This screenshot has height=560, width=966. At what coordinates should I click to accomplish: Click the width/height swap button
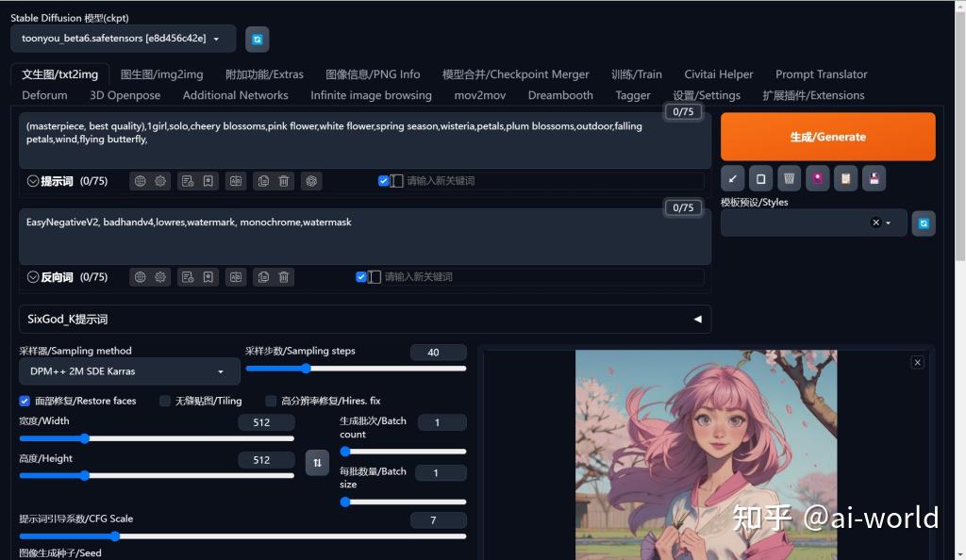[x=317, y=463]
